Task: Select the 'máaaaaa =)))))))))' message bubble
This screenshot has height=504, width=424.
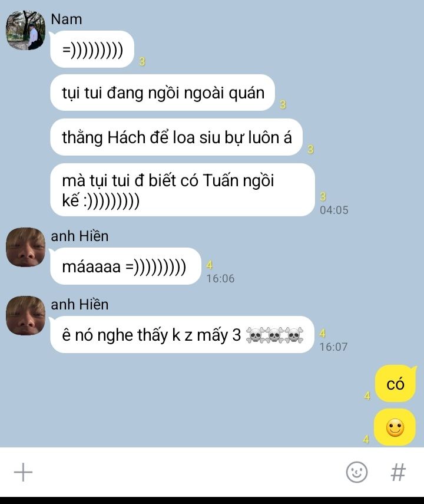Action: point(125,266)
